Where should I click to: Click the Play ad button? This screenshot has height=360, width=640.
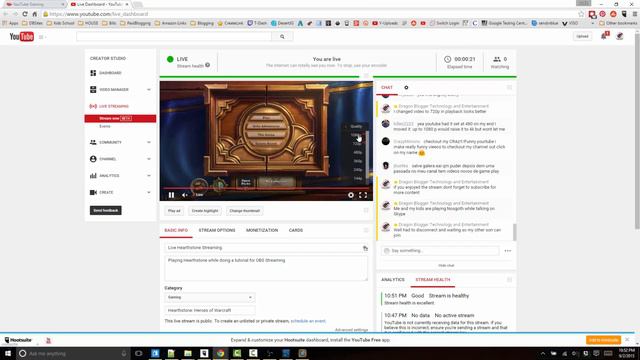coord(174,211)
